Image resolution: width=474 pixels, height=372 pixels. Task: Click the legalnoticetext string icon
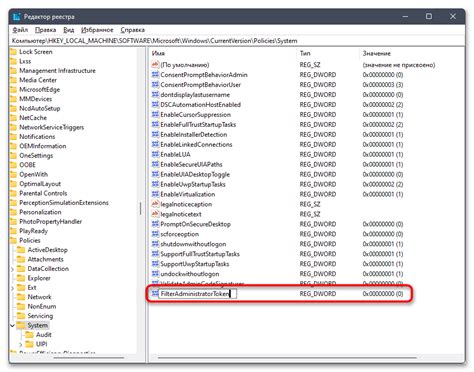coord(155,214)
